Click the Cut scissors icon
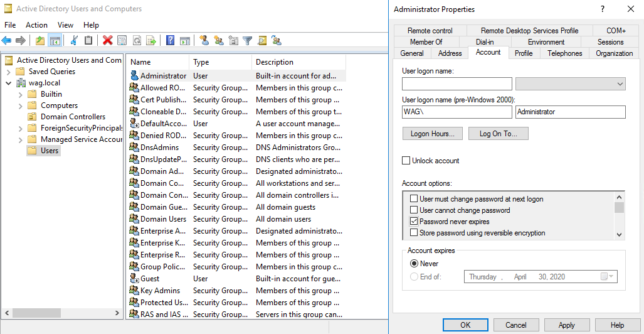 click(74, 40)
